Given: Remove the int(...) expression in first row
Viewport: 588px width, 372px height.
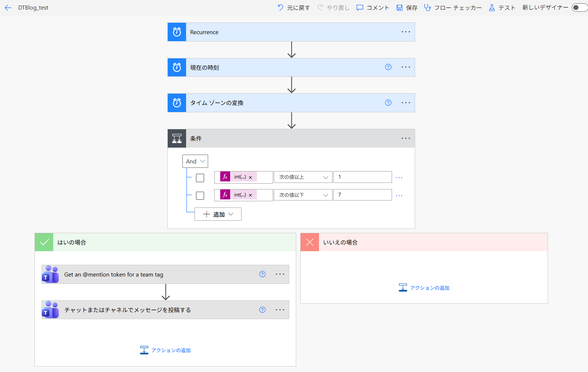Looking at the screenshot, I should coord(250,177).
